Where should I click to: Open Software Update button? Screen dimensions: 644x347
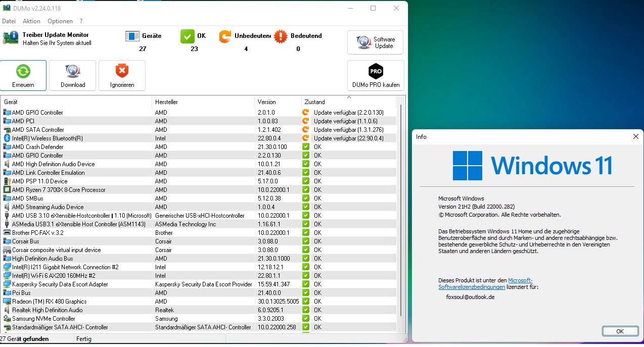[375, 42]
